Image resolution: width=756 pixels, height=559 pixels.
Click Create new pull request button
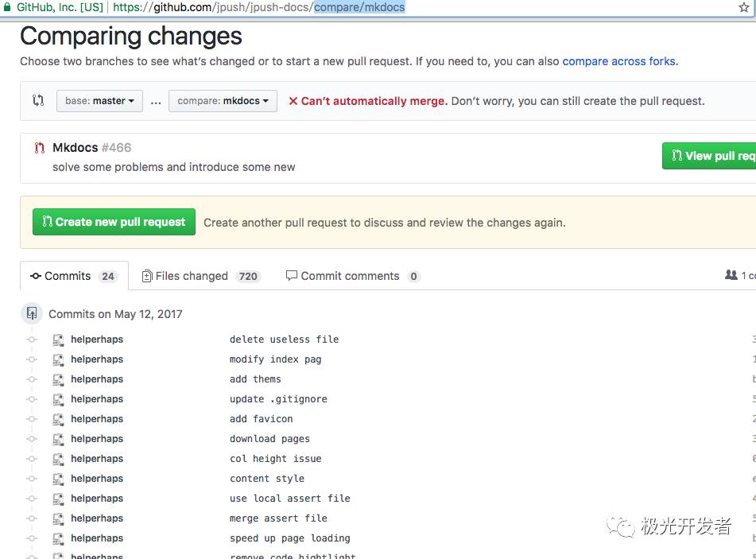(114, 222)
